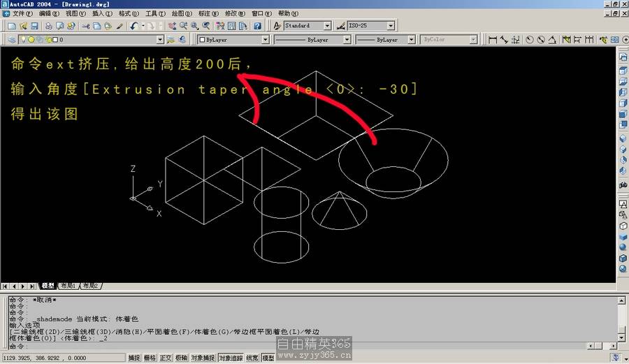
Task: Click the 线宽 lineweight status button
Action: (x=252, y=358)
